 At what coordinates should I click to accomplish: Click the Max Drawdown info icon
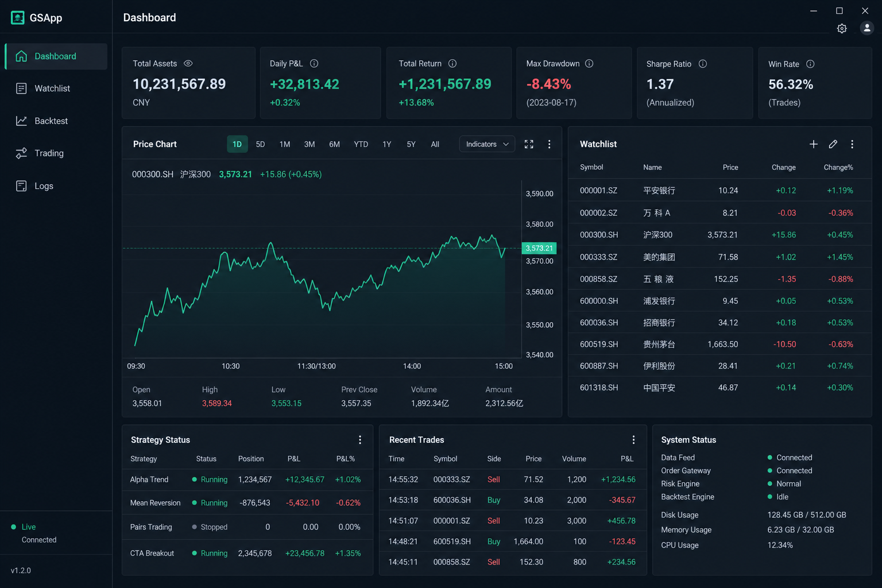coord(589,63)
